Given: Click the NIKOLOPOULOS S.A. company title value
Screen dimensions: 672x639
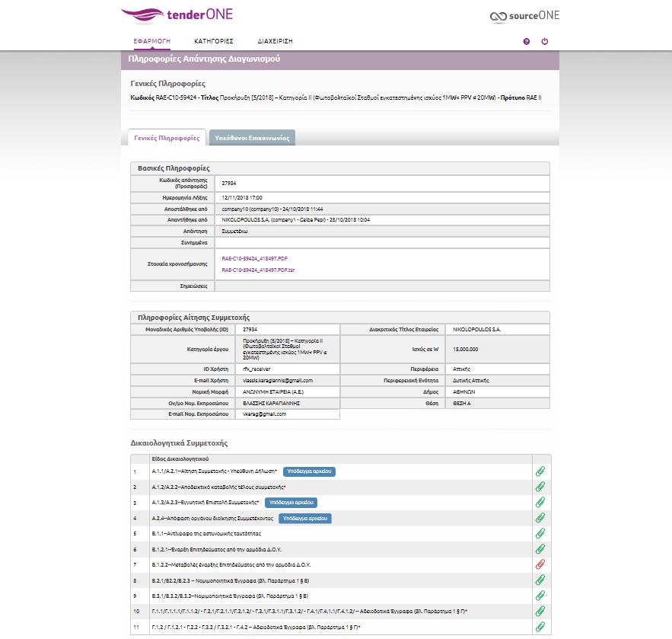Looking at the screenshot, I should [x=476, y=329].
